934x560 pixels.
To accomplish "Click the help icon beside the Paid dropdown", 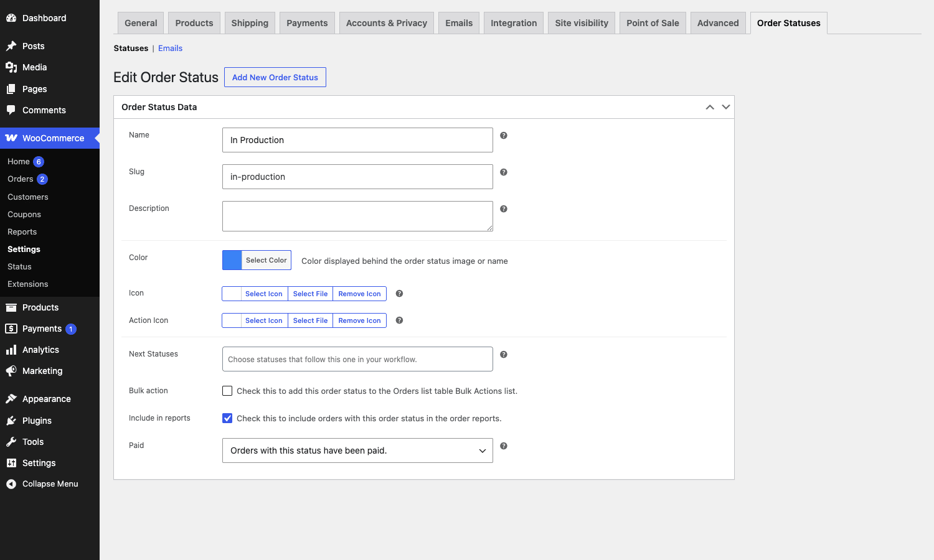I will [504, 446].
